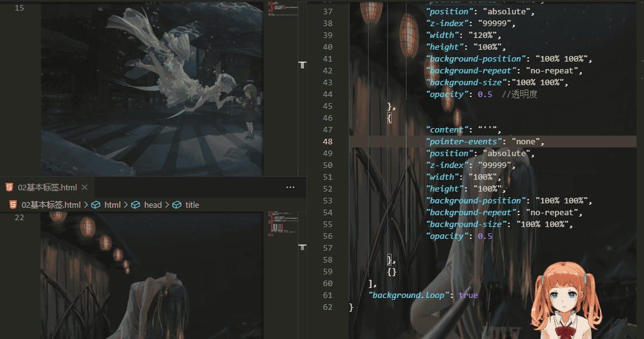Click the "99999" value on line 50
The image size is (644, 339).
click(494, 165)
